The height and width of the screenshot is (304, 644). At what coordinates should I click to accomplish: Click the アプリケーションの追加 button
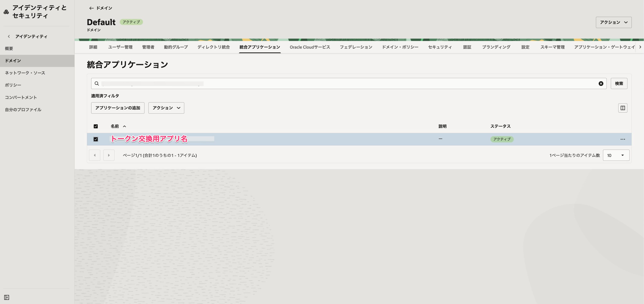(118, 108)
